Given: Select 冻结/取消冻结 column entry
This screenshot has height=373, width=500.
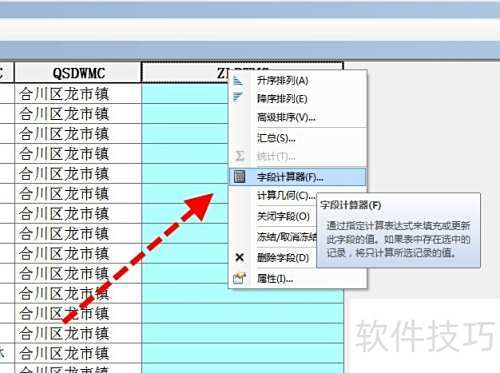Looking at the screenshot, I should pyautogui.click(x=287, y=237).
